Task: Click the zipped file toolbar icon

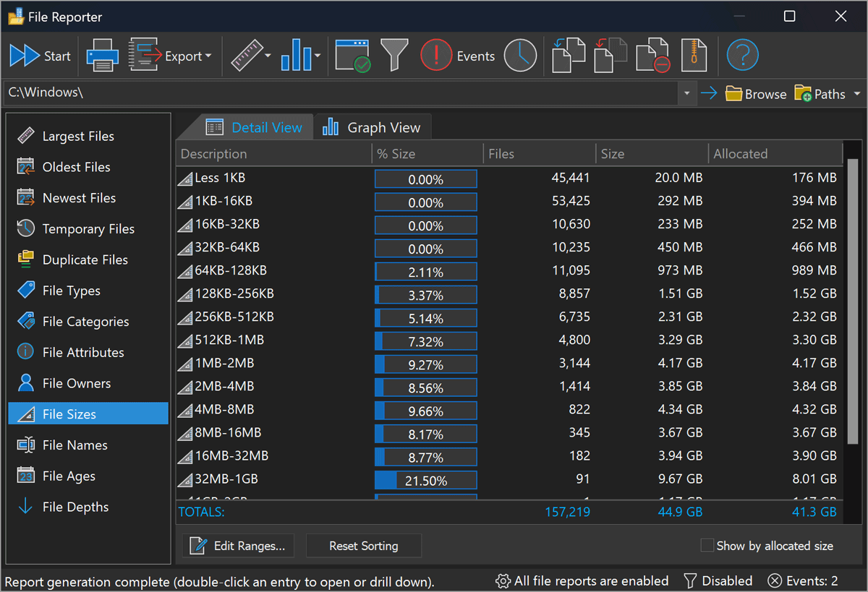Action: pyautogui.click(x=694, y=55)
